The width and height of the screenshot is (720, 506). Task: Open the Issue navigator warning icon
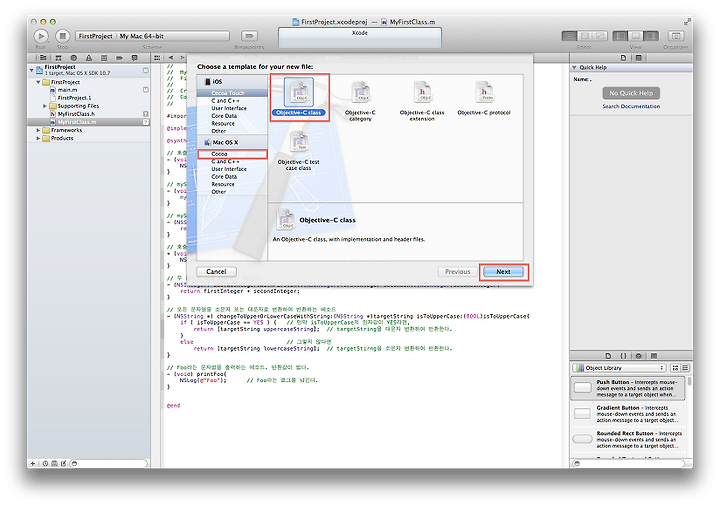click(89, 58)
